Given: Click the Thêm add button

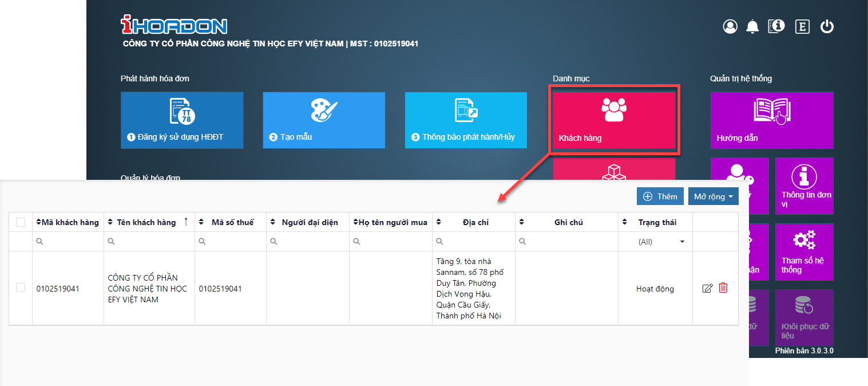Looking at the screenshot, I should [x=660, y=196].
